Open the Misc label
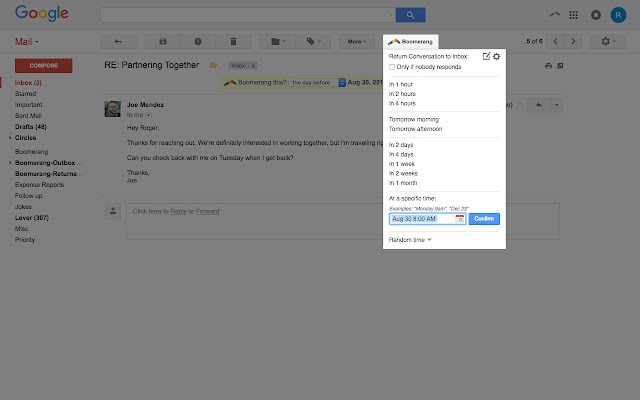 click(x=22, y=229)
